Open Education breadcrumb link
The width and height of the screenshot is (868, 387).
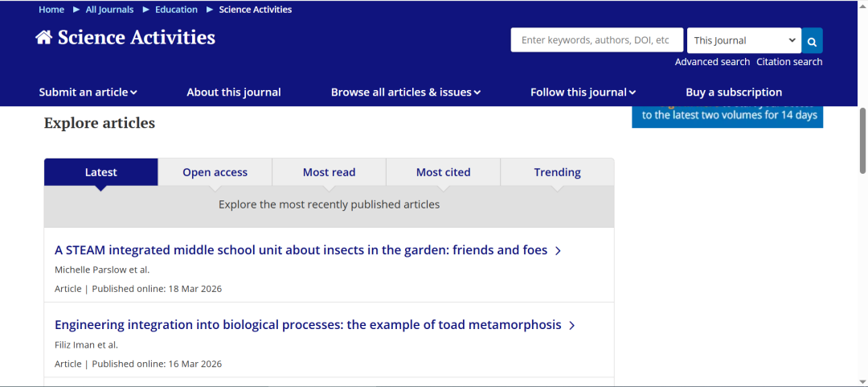pyautogui.click(x=176, y=10)
